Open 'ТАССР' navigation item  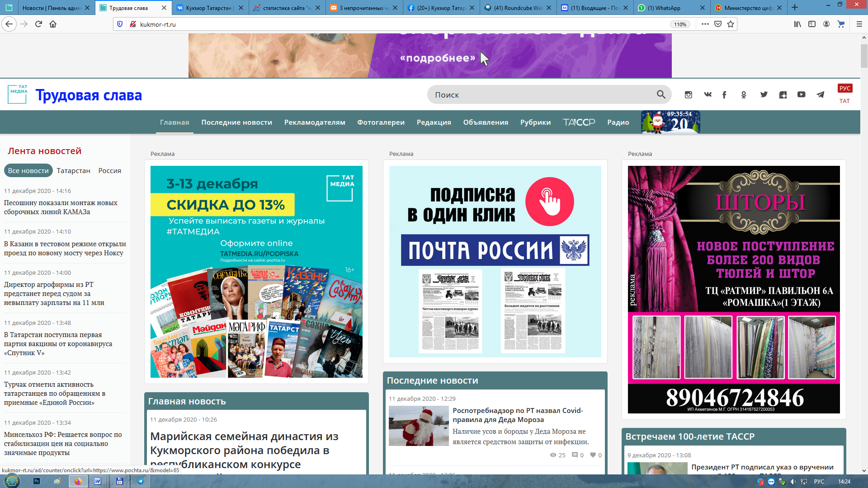point(579,122)
